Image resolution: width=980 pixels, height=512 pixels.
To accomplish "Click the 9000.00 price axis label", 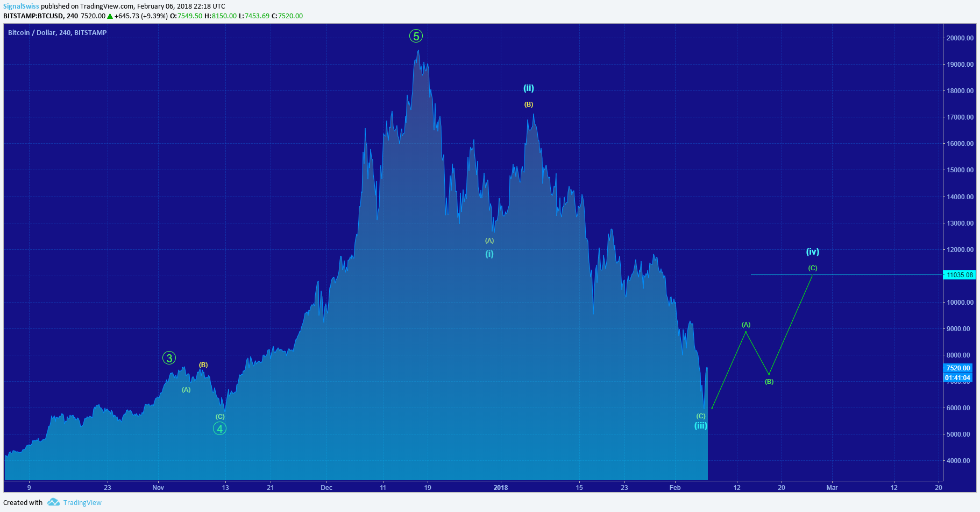I will pyautogui.click(x=958, y=329).
